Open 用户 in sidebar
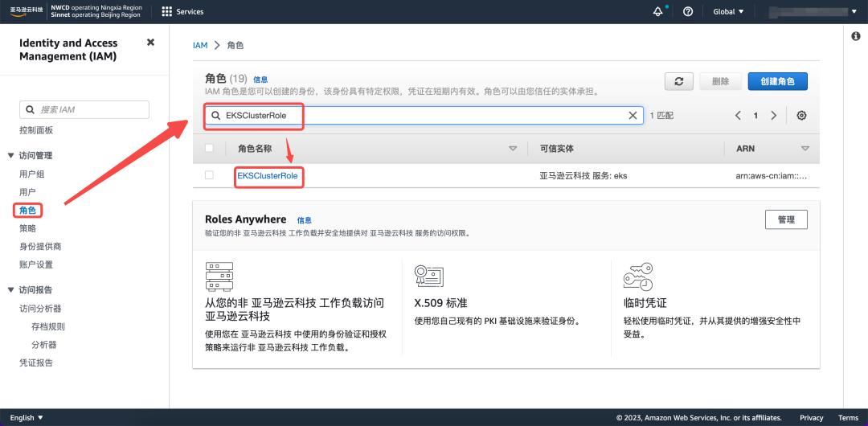Viewport: 868px width, 426px height. [27, 191]
